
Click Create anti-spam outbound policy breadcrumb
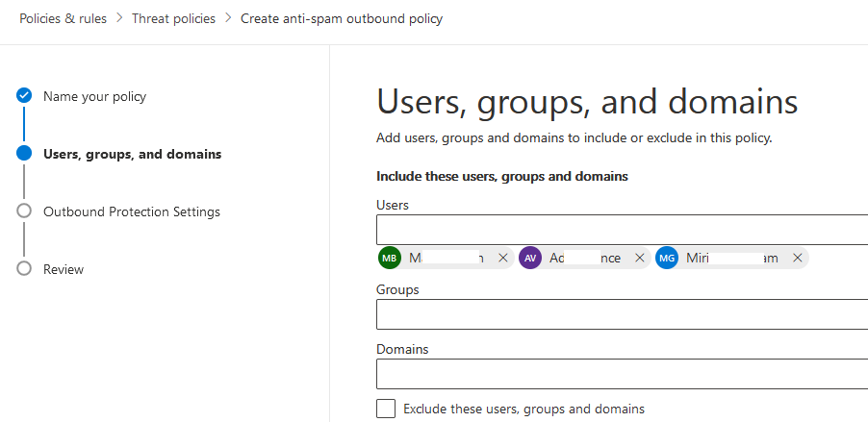pos(342,18)
